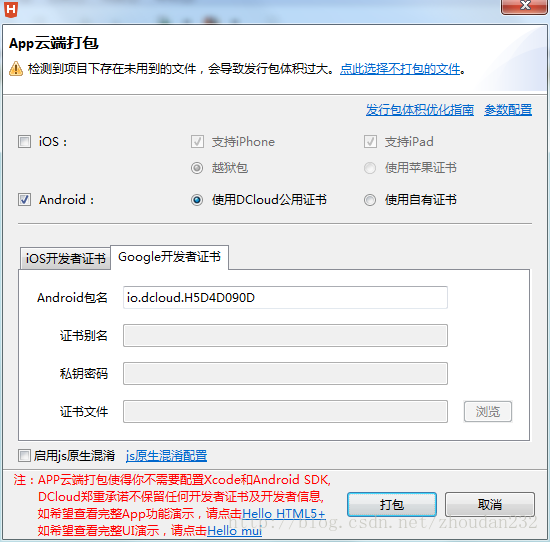Click the yellow warning triangle icon
Viewport: 550px width, 542px height.
(16, 68)
